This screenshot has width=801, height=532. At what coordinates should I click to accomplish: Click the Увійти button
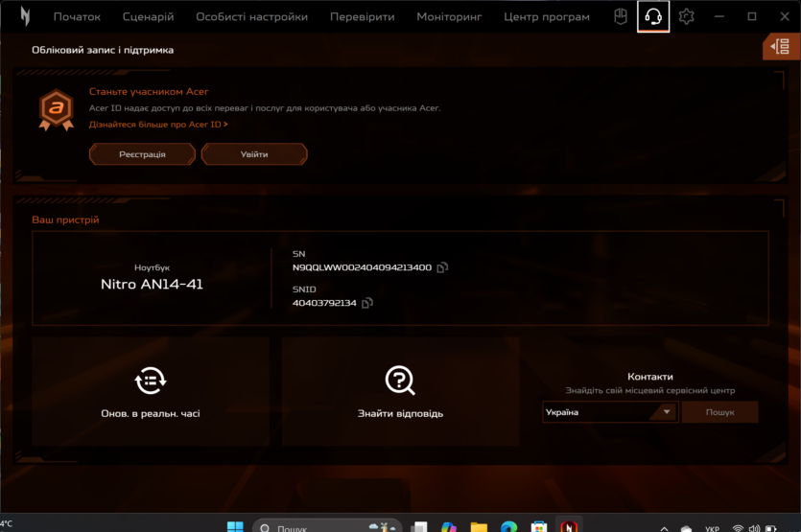coord(254,154)
